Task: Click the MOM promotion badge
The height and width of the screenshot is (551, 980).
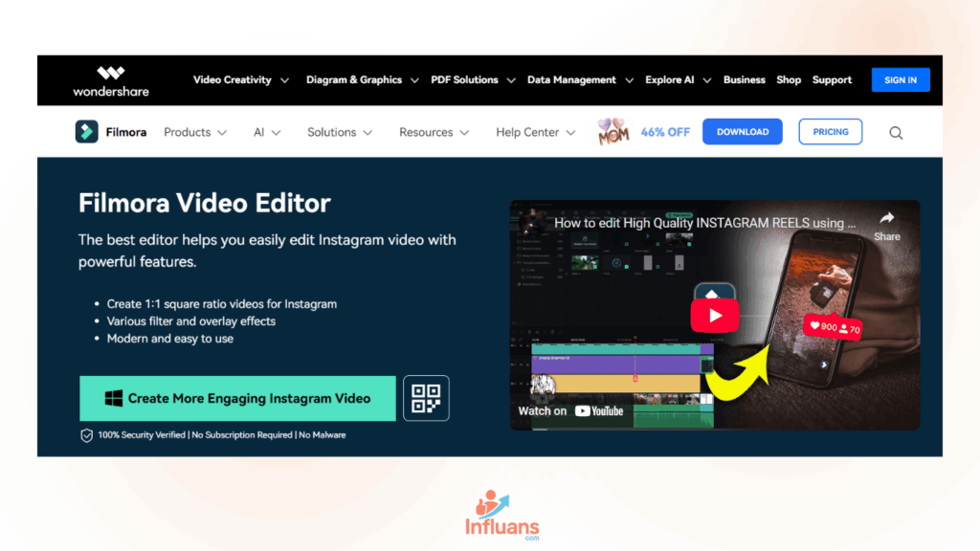Action: pos(613,132)
